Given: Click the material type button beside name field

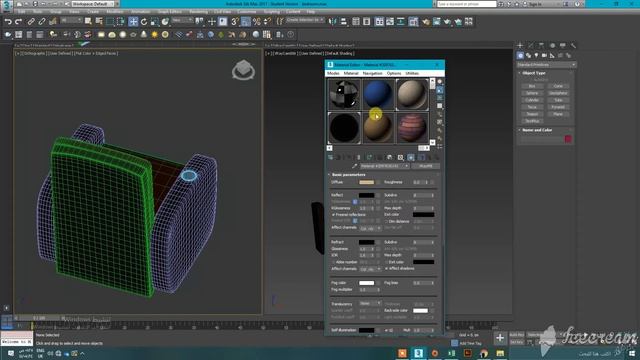Looking at the screenshot, I should [x=426, y=166].
